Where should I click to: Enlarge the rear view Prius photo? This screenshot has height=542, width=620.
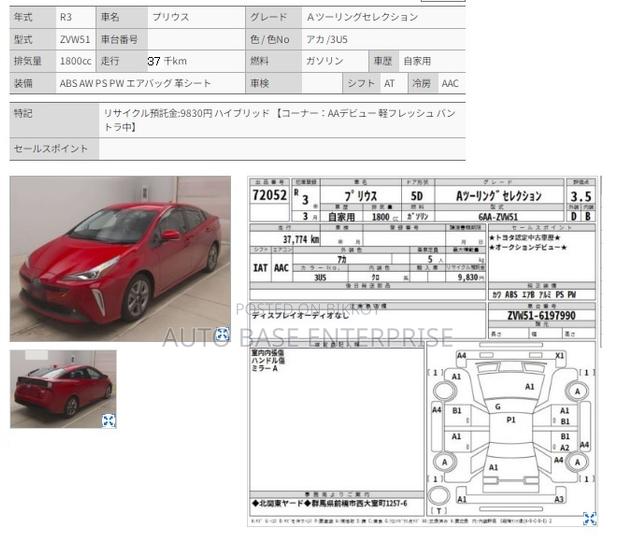(108, 421)
